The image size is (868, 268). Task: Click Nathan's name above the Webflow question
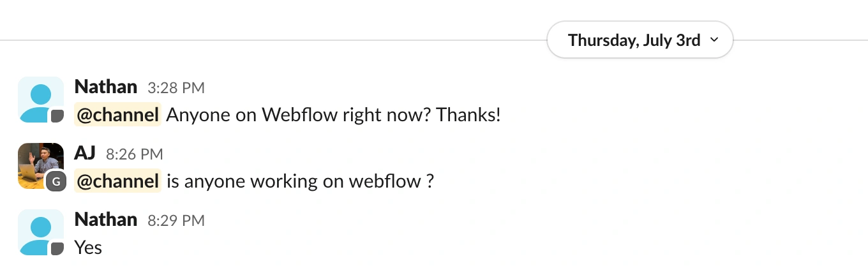pos(106,86)
